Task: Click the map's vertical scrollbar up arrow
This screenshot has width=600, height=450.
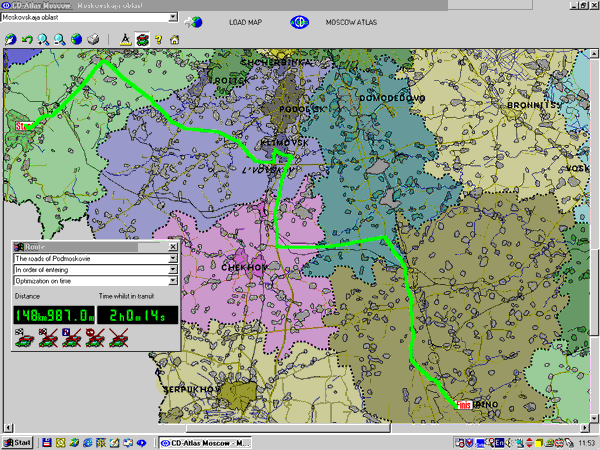Action: pyautogui.click(x=594, y=54)
